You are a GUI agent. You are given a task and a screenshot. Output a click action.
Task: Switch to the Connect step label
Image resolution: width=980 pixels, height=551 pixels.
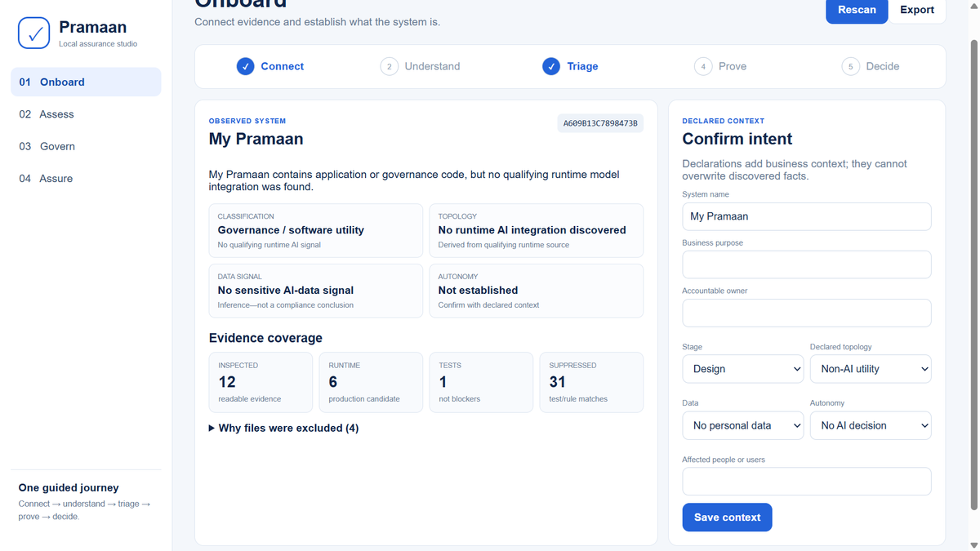point(282,66)
